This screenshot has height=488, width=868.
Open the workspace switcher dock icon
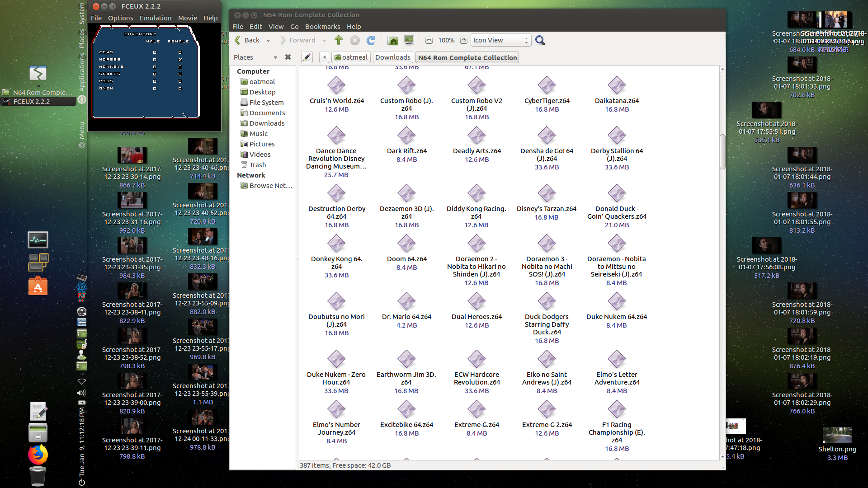coord(38,262)
